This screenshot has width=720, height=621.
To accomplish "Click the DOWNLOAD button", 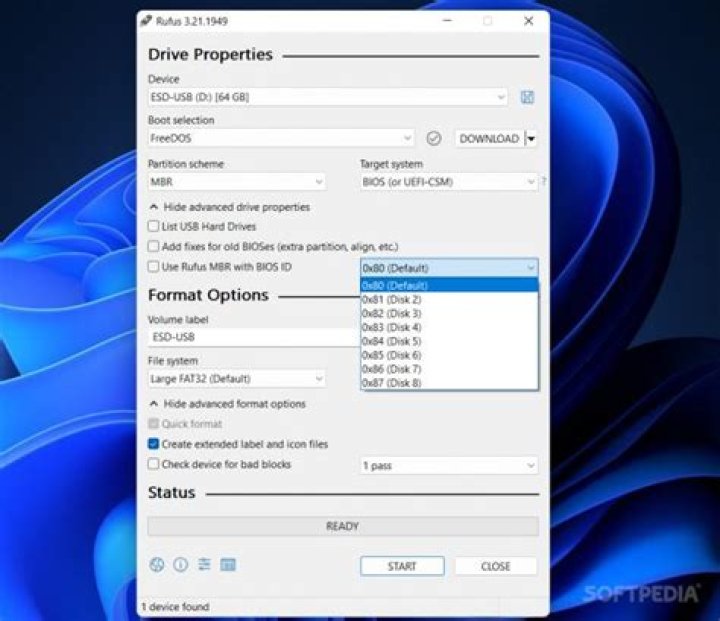I will (x=488, y=139).
